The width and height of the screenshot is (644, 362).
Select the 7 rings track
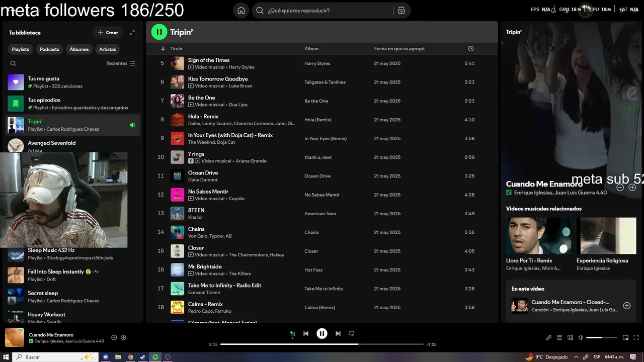(196, 154)
